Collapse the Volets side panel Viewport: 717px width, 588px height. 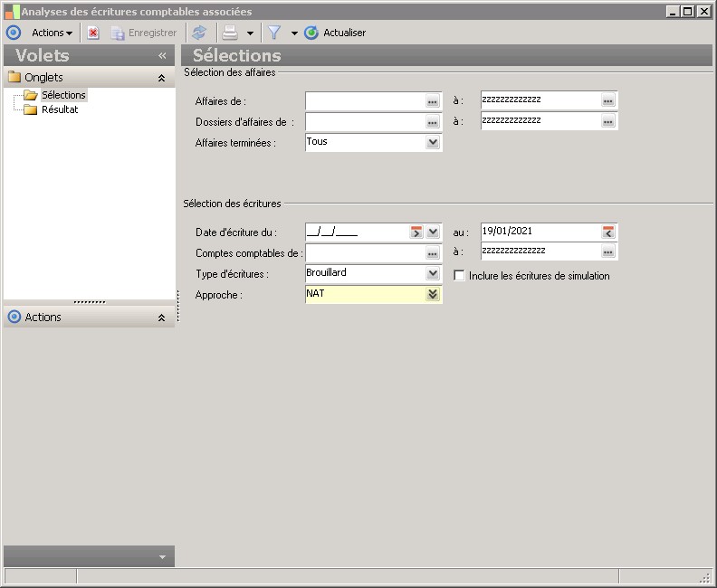162,56
